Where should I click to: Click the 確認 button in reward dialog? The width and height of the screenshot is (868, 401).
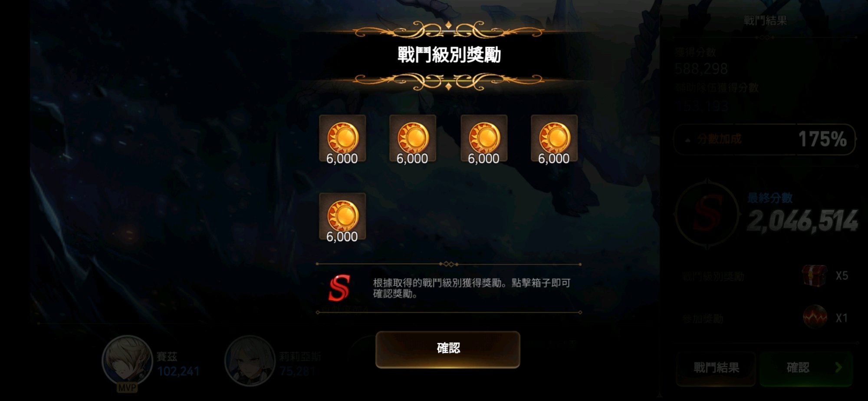point(447,349)
